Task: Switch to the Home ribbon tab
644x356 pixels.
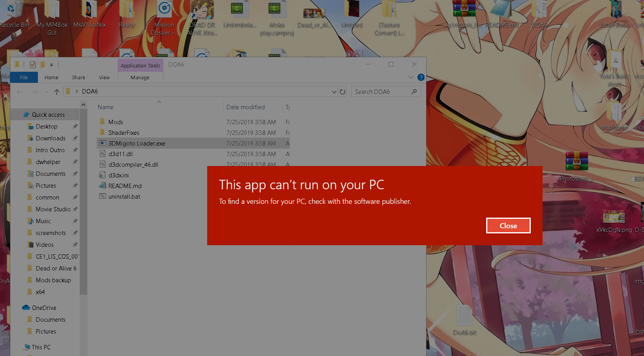Action: tap(51, 77)
